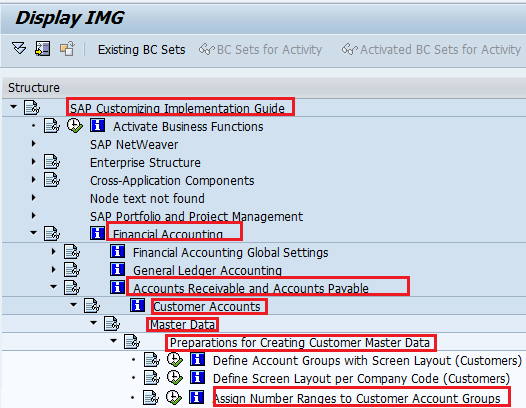The image size is (526, 408).
Task: Collapse the Financial Accounting node
Action: (33, 233)
